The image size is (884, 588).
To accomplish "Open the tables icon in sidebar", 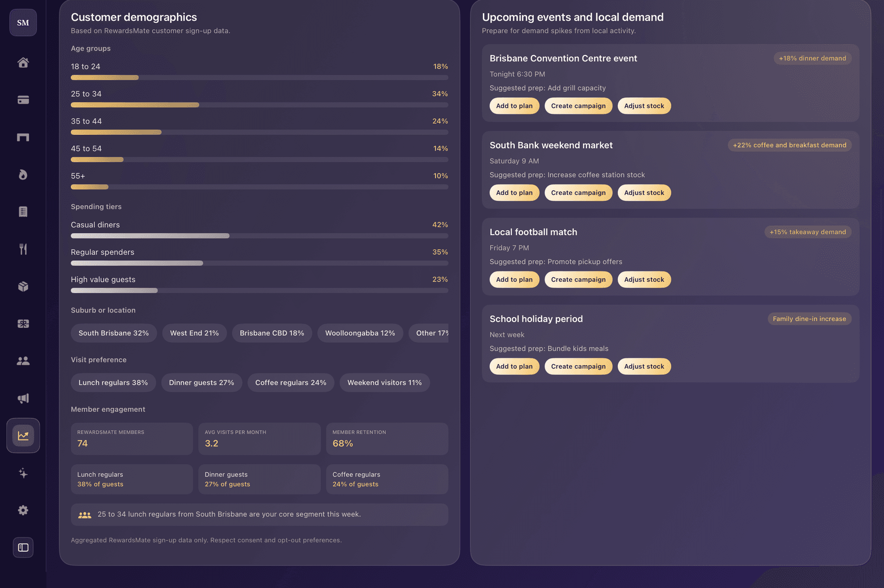I will (23, 137).
